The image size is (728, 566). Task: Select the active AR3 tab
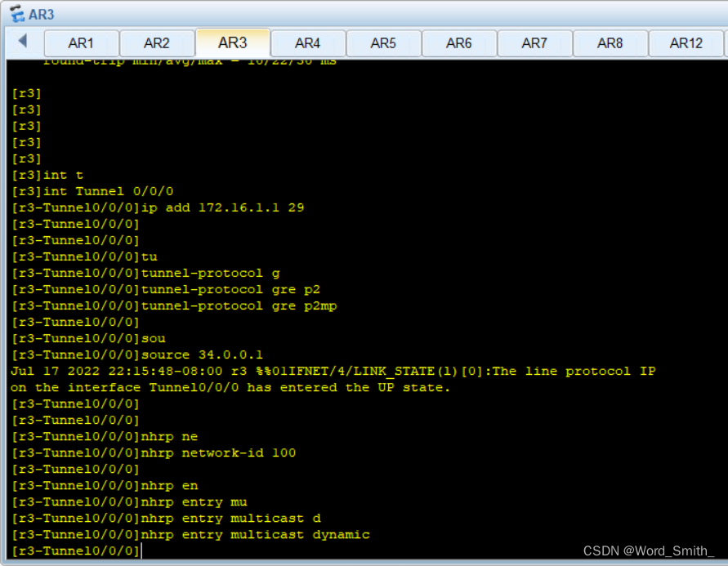point(232,42)
